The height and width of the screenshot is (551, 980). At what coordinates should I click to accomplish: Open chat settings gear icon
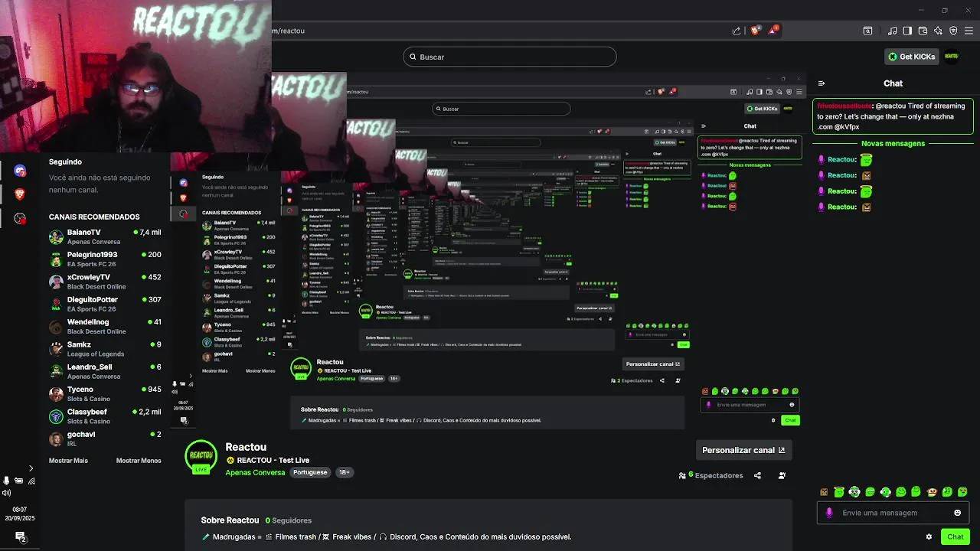coord(929,536)
